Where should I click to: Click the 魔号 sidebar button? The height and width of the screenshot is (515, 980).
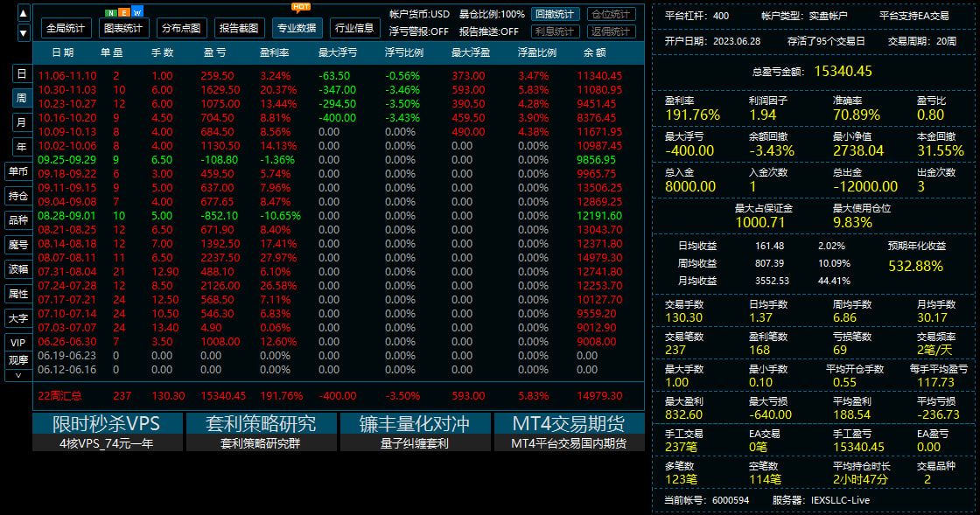coord(18,245)
